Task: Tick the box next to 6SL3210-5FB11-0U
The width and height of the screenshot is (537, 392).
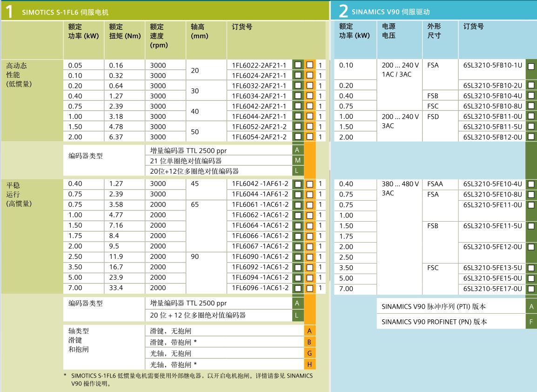Action: (x=531, y=116)
